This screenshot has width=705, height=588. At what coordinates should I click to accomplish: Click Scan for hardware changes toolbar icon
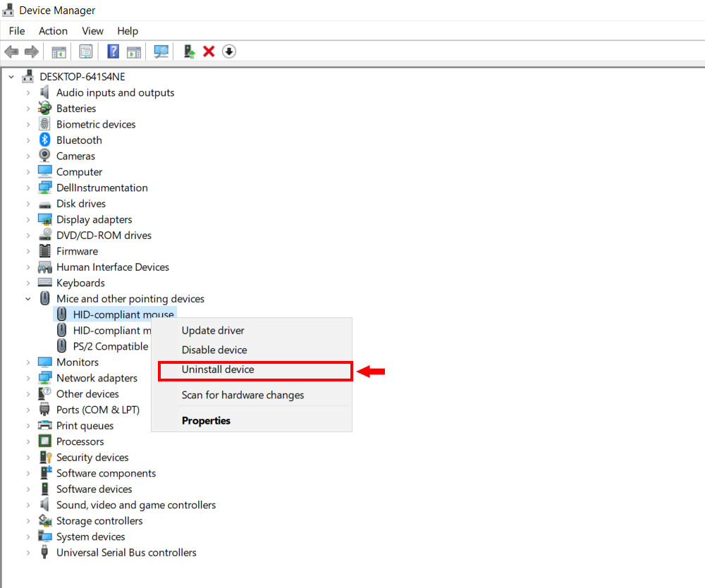click(161, 51)
